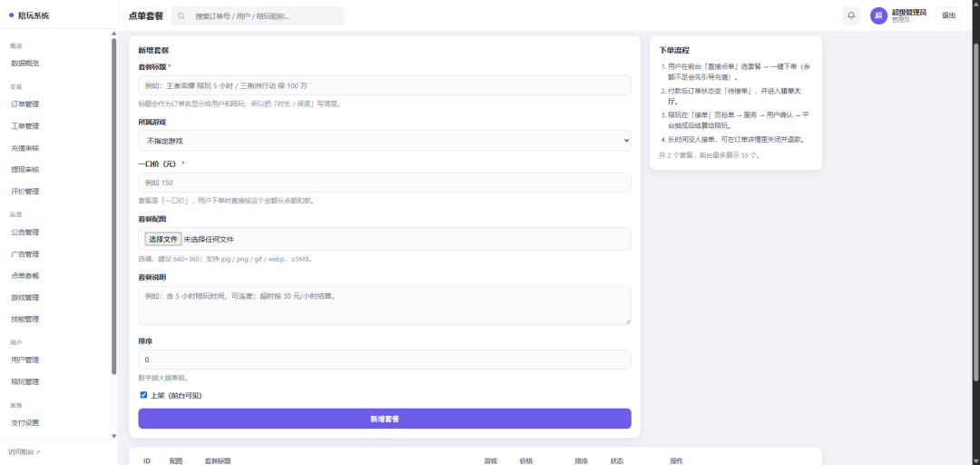Click the sidebar scrollbar thumb
980x465 pixels.
[x=113, y=206]
